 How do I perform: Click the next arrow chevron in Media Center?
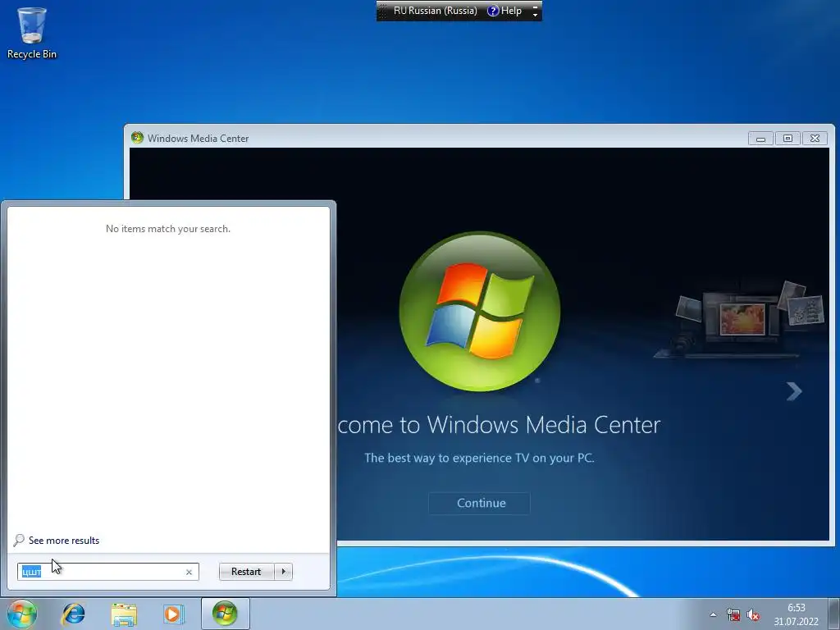pyautogui.click(x=794, y=391)
